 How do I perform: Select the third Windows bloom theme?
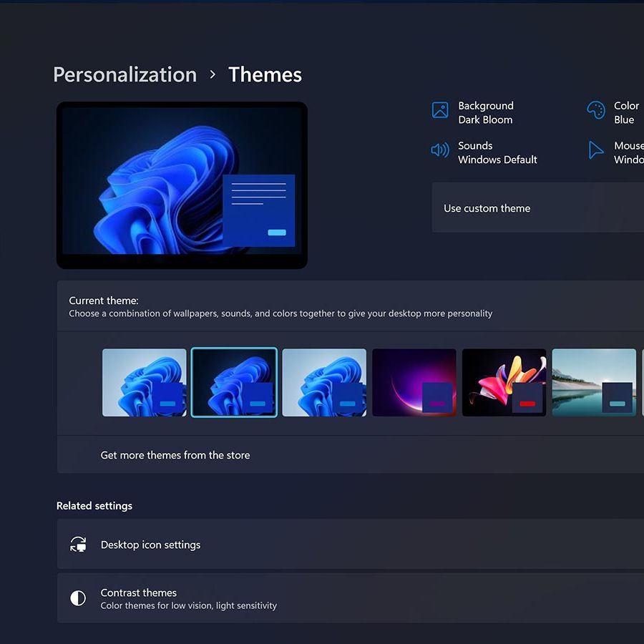(324, 381)
